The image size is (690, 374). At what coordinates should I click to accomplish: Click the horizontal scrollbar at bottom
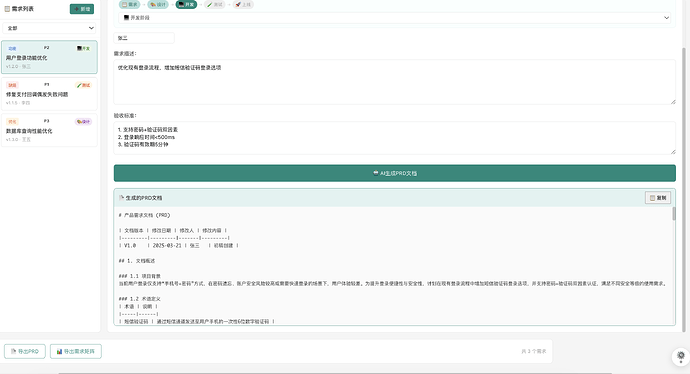335,373
